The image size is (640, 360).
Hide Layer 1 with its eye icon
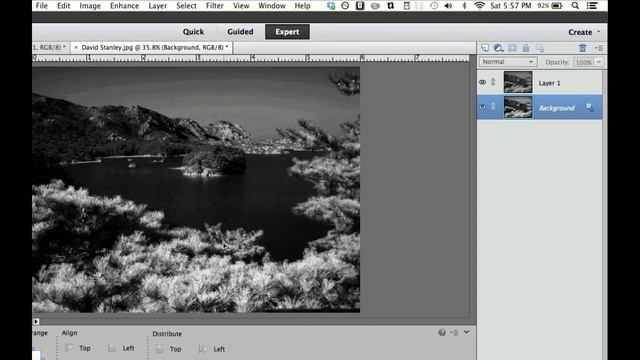482,82
